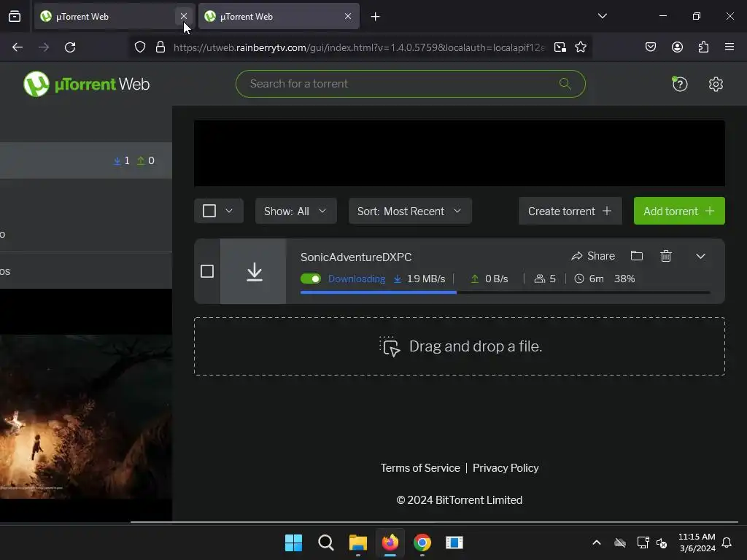Click Create torrent button
Viewport: 747px width, 560px height.
click(570, 211)
